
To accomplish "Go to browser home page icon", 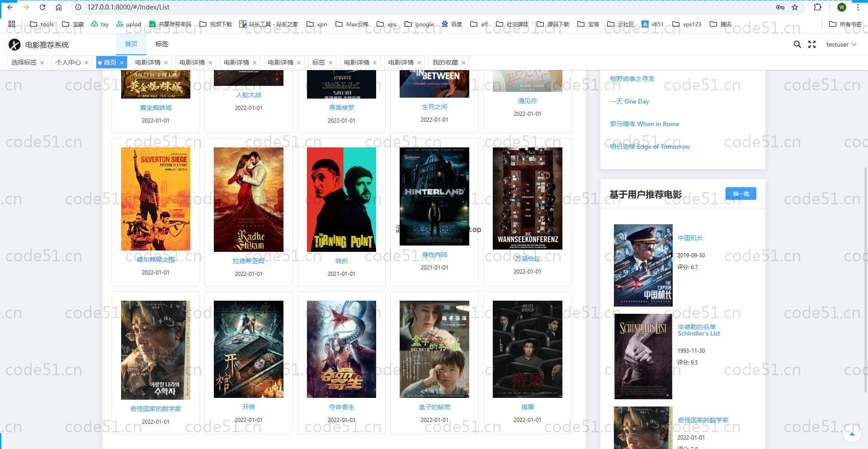I will 59,7.
